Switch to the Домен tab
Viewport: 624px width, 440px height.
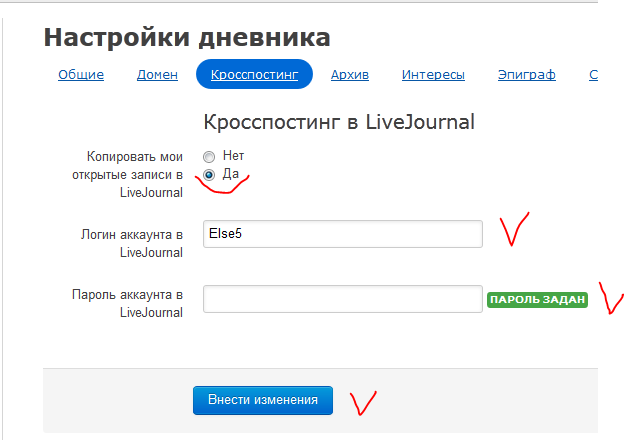[x=157, y=74]
